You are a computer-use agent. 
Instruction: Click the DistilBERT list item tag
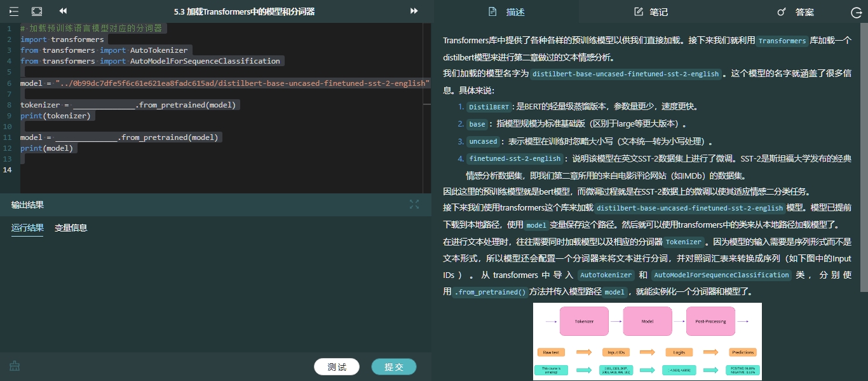489,107
